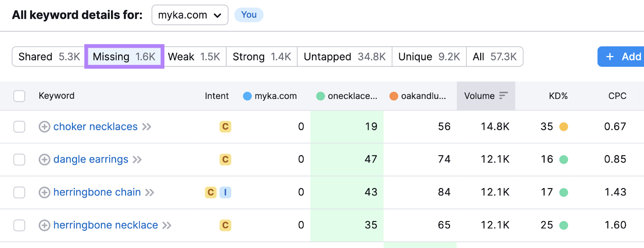Image resolution: width=644 pixels, height=248 pixels.
Task: Check the herringbone necklace row checkbox
Action: coord(19,225)
